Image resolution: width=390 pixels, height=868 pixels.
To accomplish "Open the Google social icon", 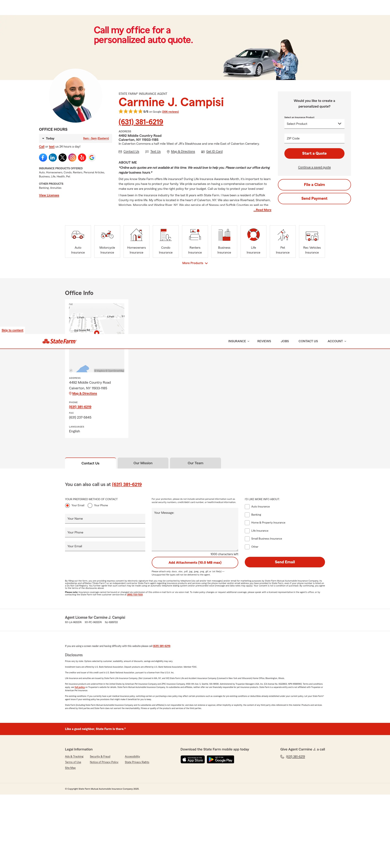I will click(x=92, y=157).
